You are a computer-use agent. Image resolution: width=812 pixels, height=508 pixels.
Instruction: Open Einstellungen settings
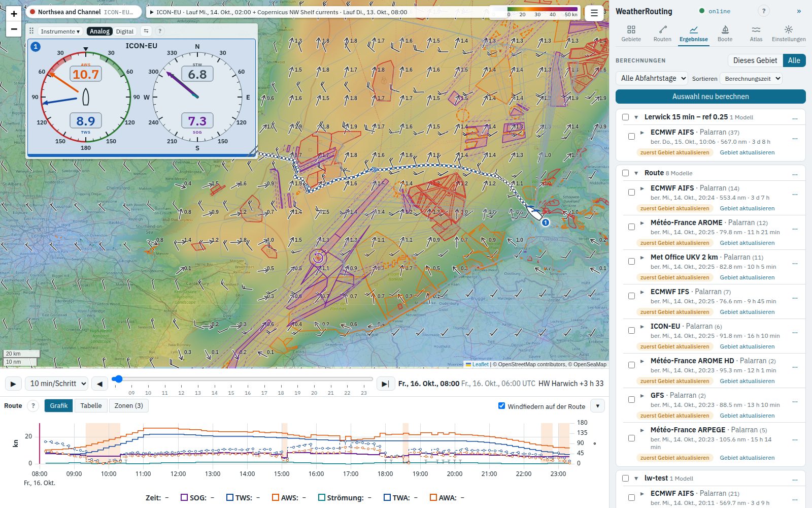pyautogui.click(x=788, y=34)
